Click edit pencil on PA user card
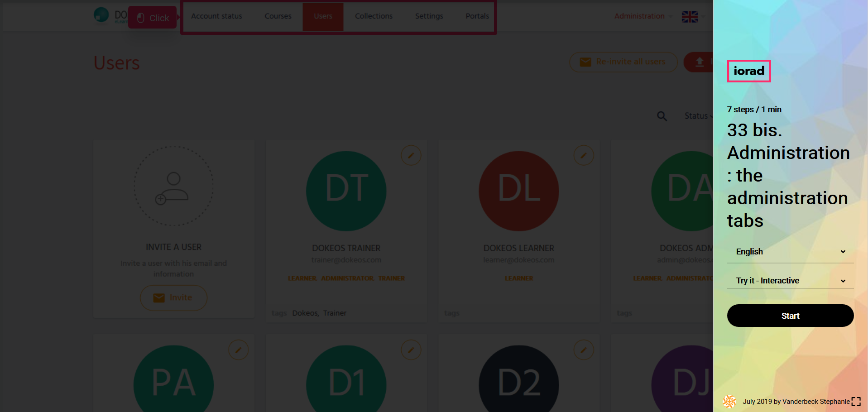The height and width of the screenshot is (412, 868). pyautogui.click(x=238, y=350)
